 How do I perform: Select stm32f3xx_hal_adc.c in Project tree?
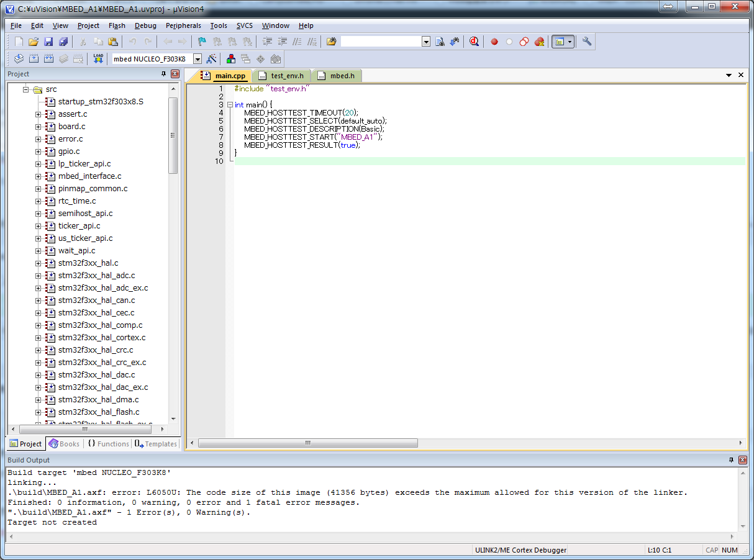coord(96,276)
